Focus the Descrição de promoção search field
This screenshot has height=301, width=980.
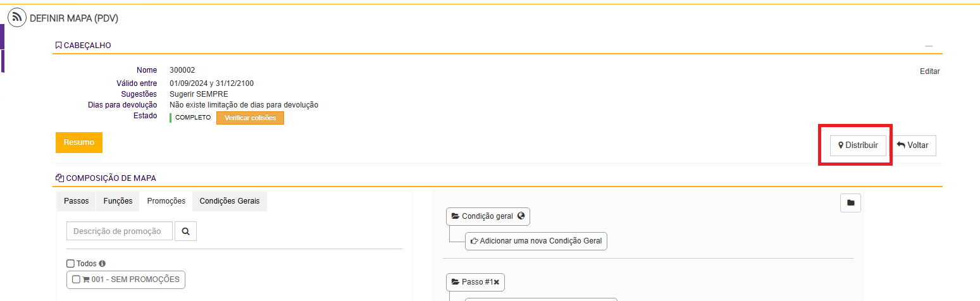click(120, 231)
